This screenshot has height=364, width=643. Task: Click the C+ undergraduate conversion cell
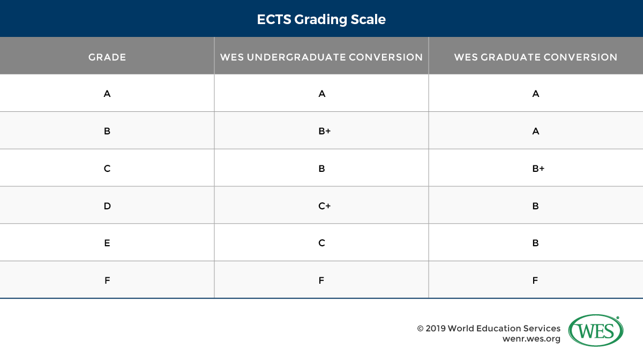(x=324, y=206)
